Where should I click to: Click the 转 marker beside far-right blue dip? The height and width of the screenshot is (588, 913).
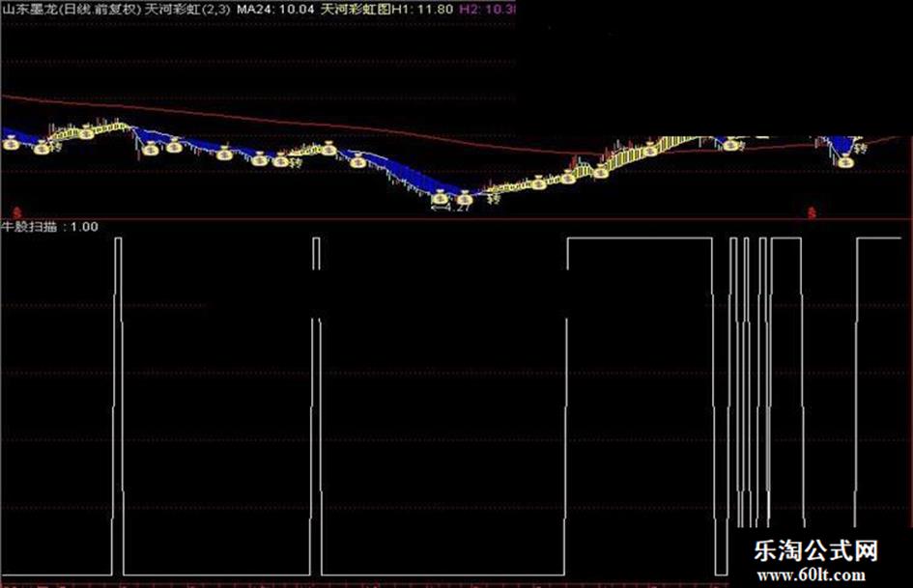(x=861, y=149)
